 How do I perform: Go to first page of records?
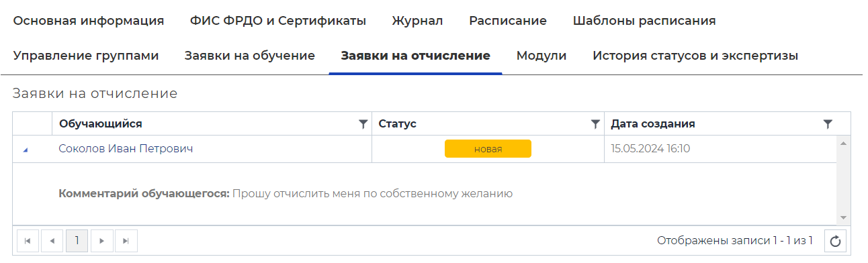(x=28, y=240)
